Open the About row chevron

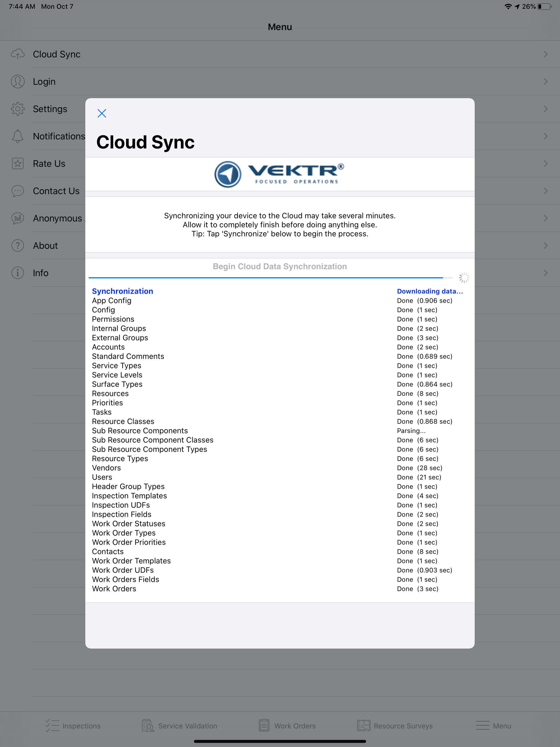(x=546, y=246)
